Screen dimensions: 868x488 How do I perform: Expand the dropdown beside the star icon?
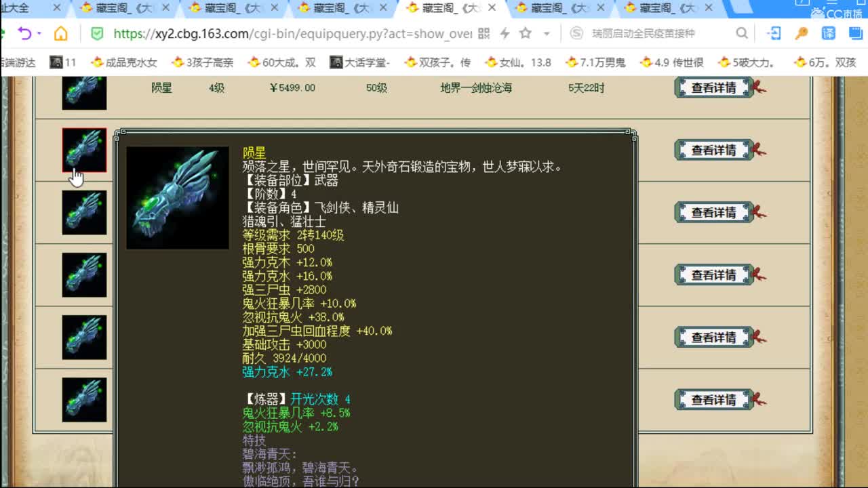(x=547, y=33)
